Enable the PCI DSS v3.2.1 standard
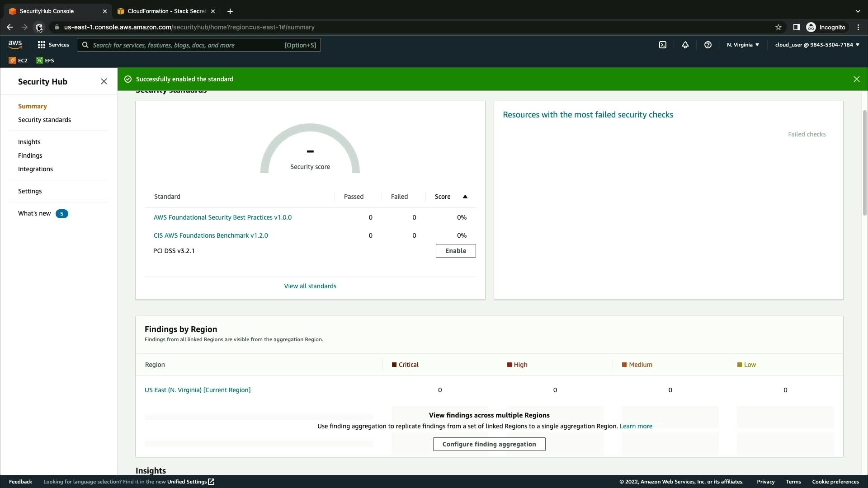 click(455, 251)
